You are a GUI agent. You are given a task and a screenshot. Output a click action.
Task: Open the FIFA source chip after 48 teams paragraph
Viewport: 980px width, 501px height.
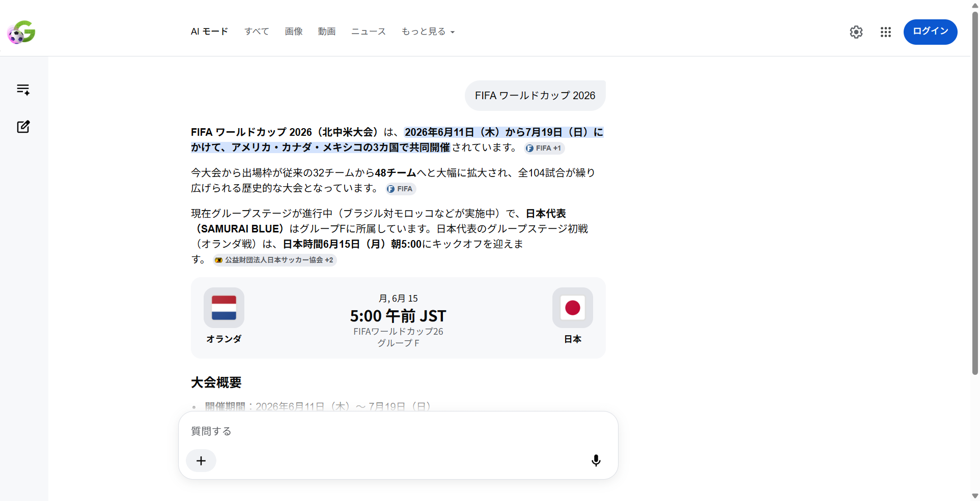pyautogui.click(x=401, y=189)
